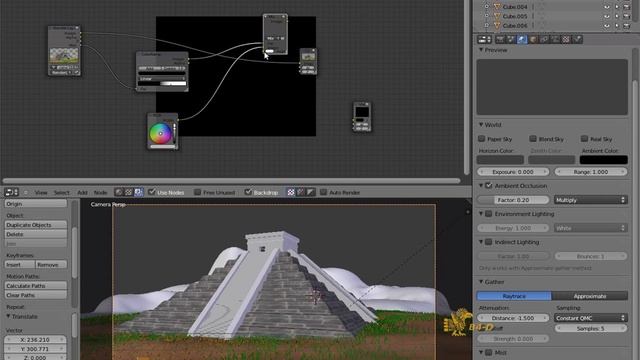Screen dimensions: 640x360
Task: Enable the Auto Render checkbox
Action: tap(324, 191)
